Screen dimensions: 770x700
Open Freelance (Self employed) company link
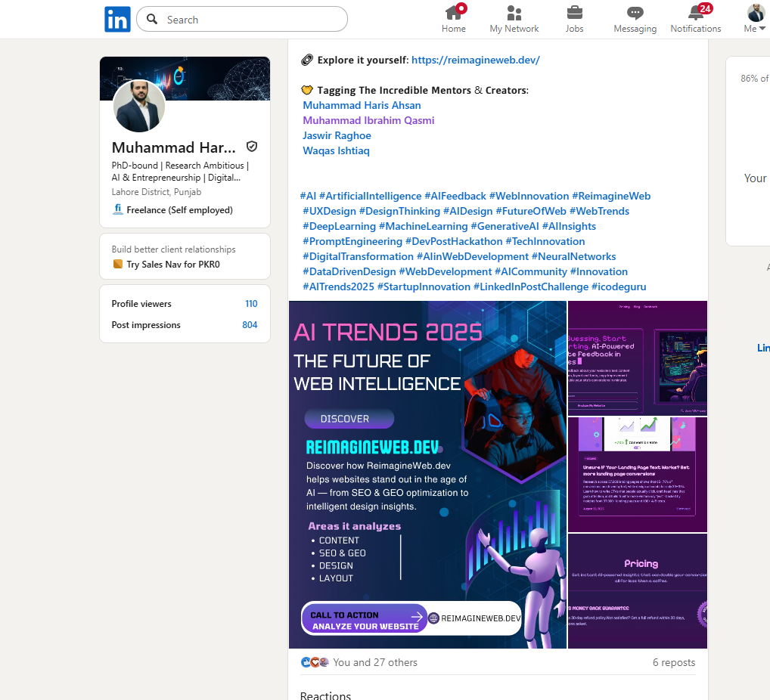179,210
